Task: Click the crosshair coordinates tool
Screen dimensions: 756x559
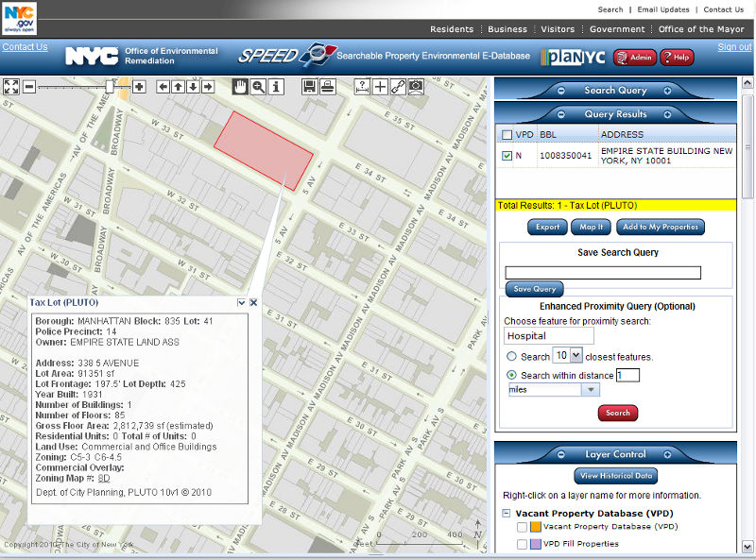Action: point(380,87)
